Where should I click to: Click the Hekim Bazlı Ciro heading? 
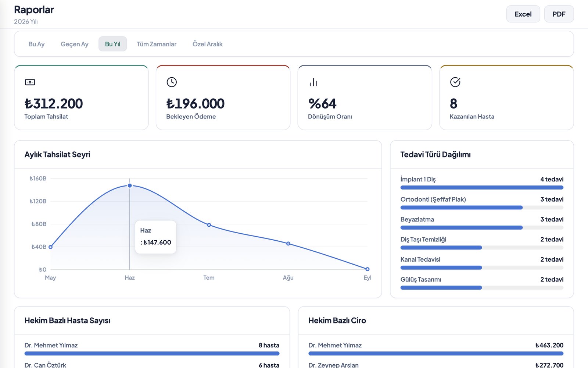pyautogui.click(x=337, y=321)
